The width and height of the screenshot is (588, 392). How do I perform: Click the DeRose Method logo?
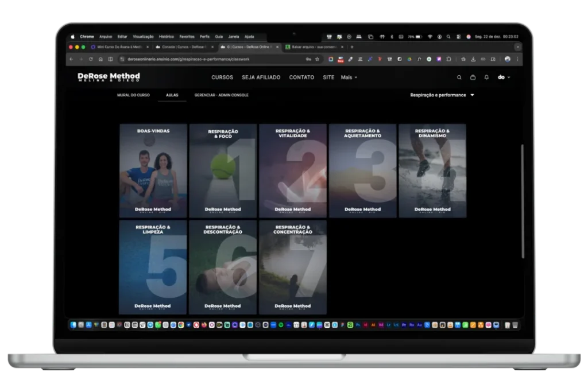109,77
